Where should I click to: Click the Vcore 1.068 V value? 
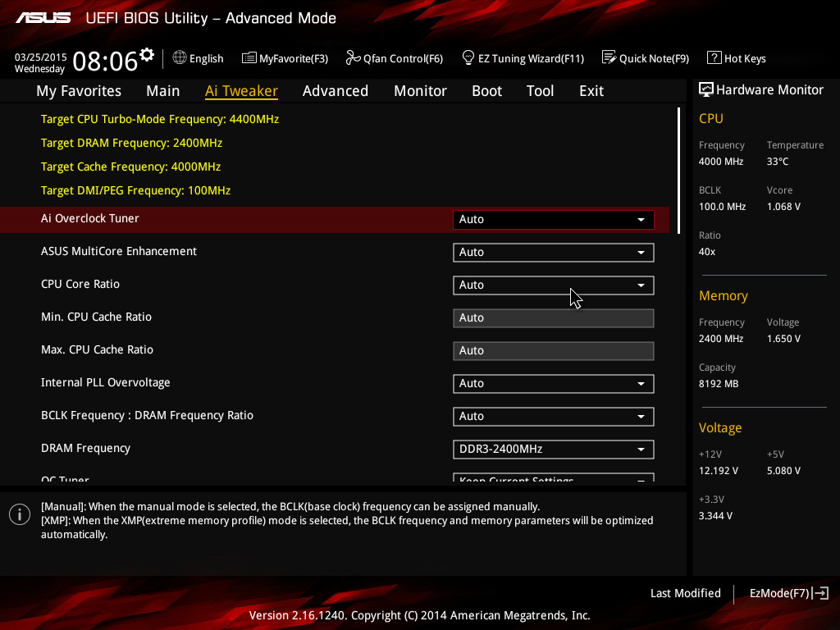(783, 206)
